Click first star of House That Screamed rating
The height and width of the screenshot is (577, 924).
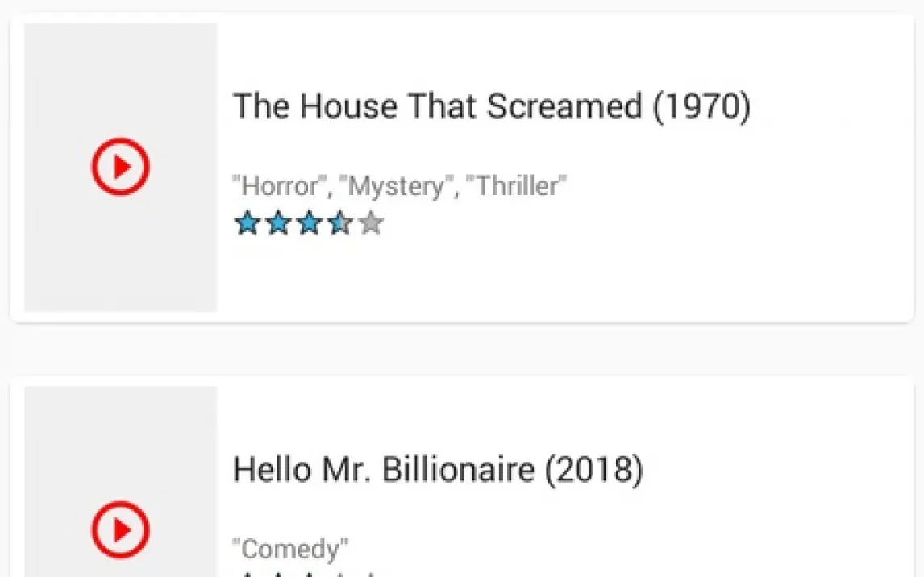pyautogui.click(x=247, y=222)
